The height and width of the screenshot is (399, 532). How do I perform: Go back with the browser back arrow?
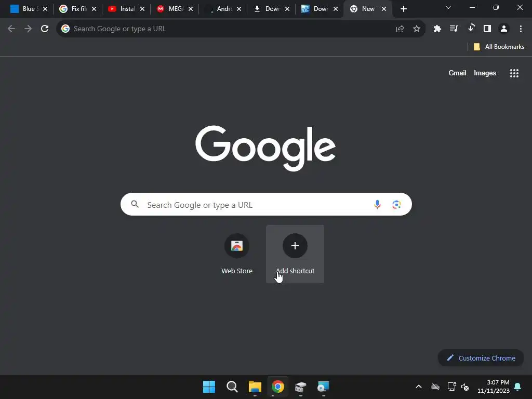click(11, 29)
